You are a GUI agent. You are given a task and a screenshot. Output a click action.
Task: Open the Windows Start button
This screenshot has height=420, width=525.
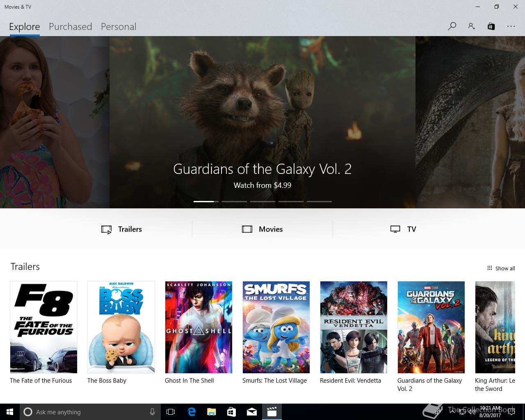pos(10,412)
